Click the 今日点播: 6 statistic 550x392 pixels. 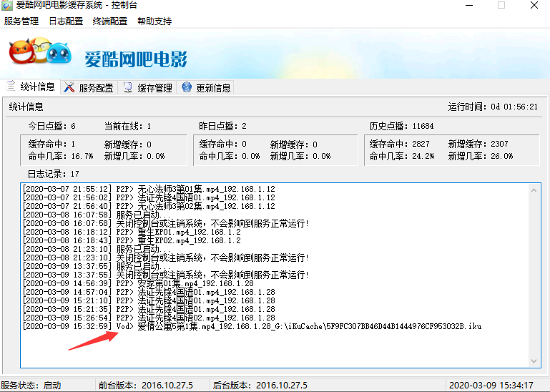[x=52, y=126]
